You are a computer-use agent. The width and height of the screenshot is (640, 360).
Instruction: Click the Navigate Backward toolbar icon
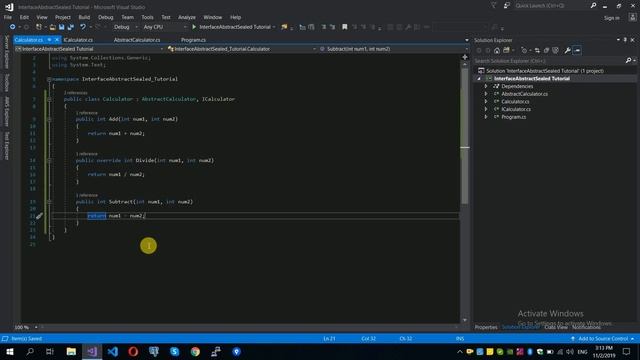pos(12,27)
